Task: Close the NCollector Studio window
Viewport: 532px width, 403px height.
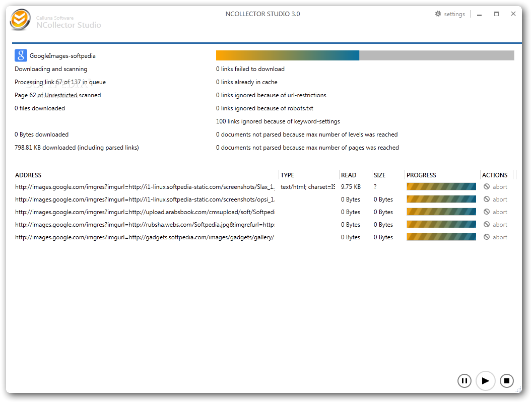Action: (513, 14)
